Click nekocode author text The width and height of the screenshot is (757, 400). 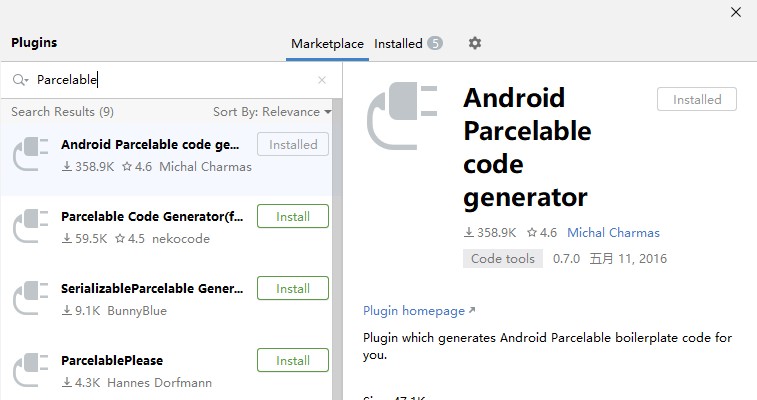point(181,239)
